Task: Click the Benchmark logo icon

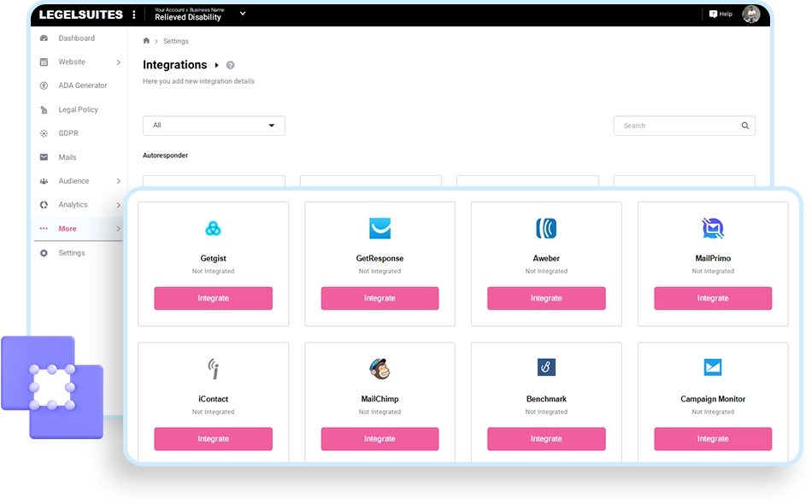Action: (x=546, y=367)
